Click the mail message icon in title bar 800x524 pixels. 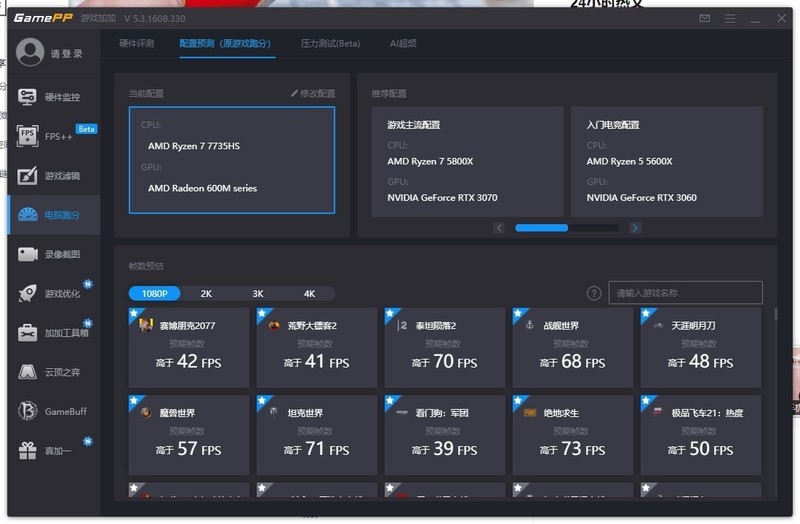[x=705, y=18]
